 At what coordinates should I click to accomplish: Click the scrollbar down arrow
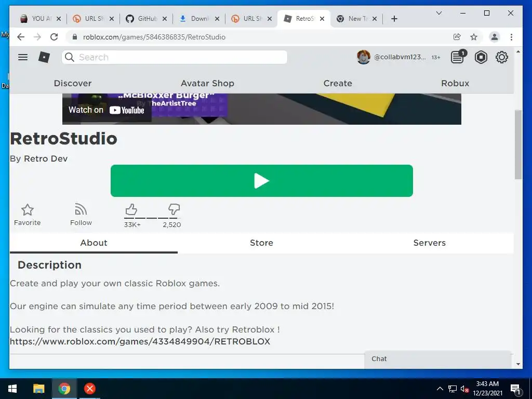click(x=518, y=364)
